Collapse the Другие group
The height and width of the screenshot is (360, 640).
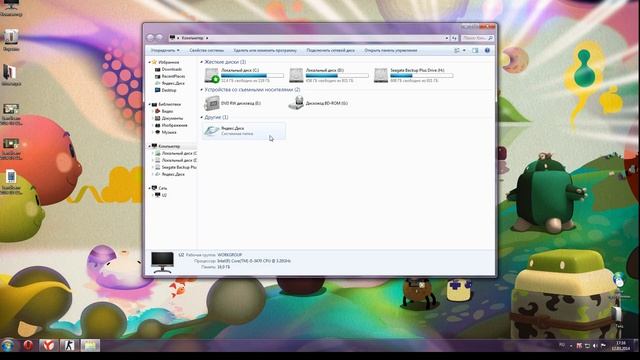coord(202,117)
